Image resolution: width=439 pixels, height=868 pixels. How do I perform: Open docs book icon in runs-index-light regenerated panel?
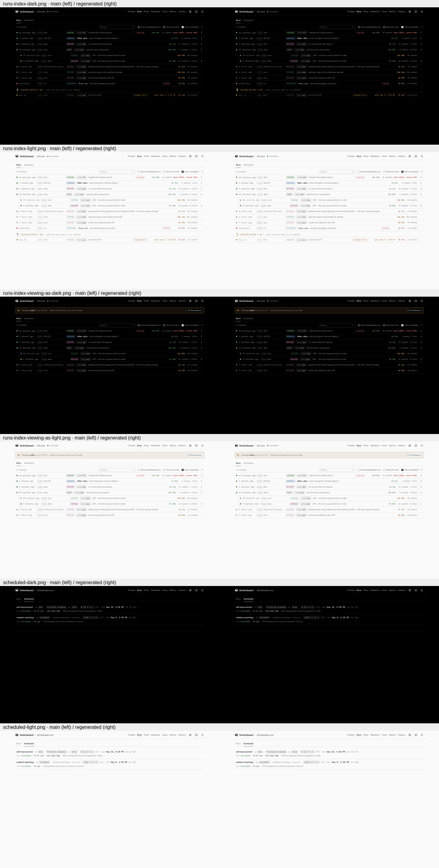[416, 156]
